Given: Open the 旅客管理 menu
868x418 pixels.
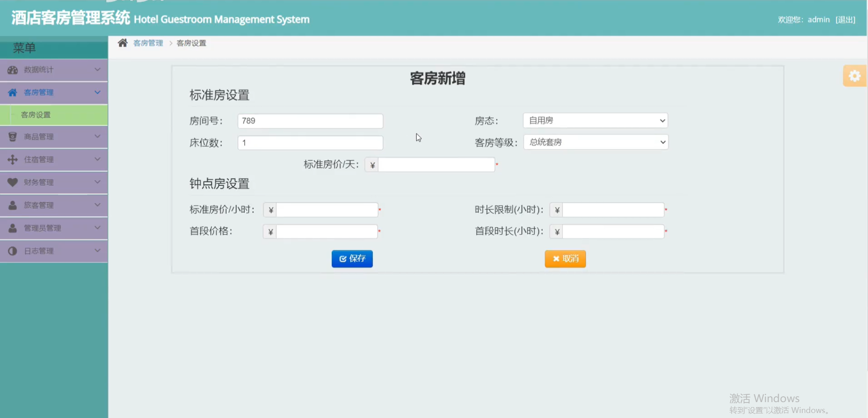Looking at the screenshot, I should click(54, 205).
